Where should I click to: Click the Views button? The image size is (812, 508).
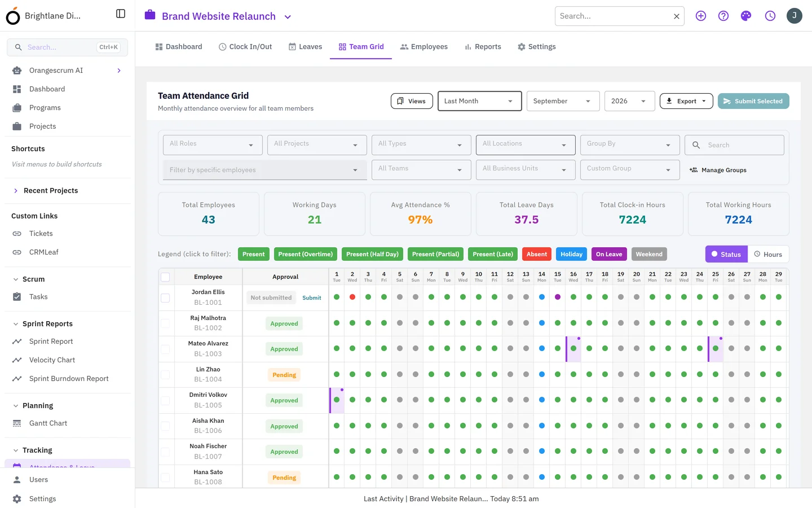click(x=412, y=101)
